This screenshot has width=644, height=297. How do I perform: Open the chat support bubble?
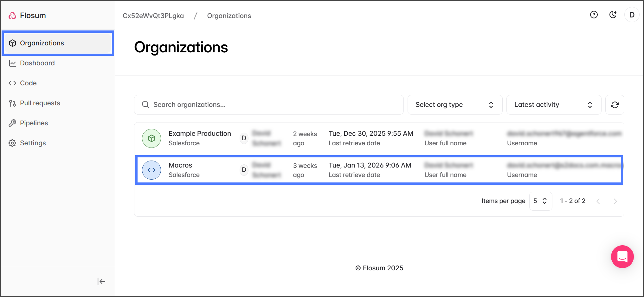pyautogui.click(x=622, y=257)
